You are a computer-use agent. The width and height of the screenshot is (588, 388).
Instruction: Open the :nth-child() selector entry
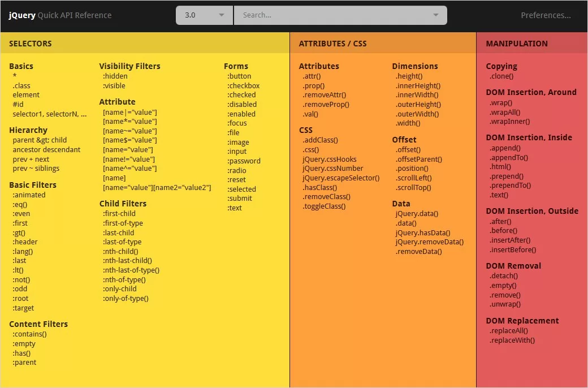(120, 251)
